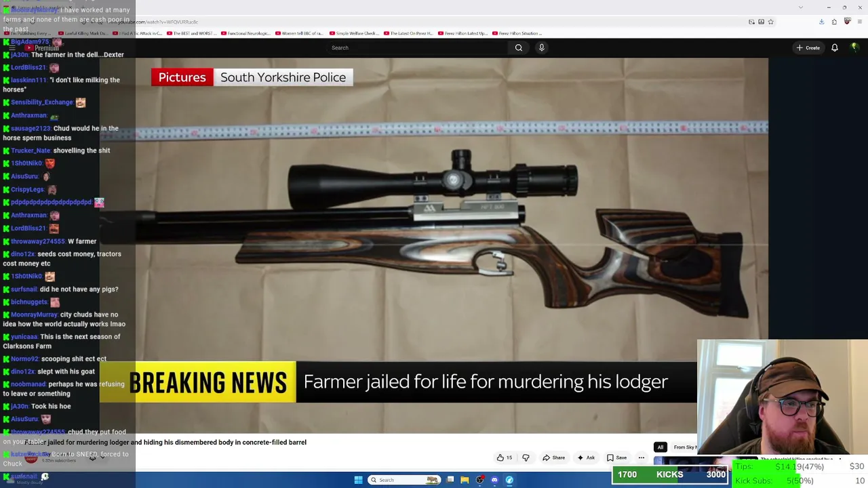
Task: Open 'Women tell BBC' bookmark
Action: point(299,33)
